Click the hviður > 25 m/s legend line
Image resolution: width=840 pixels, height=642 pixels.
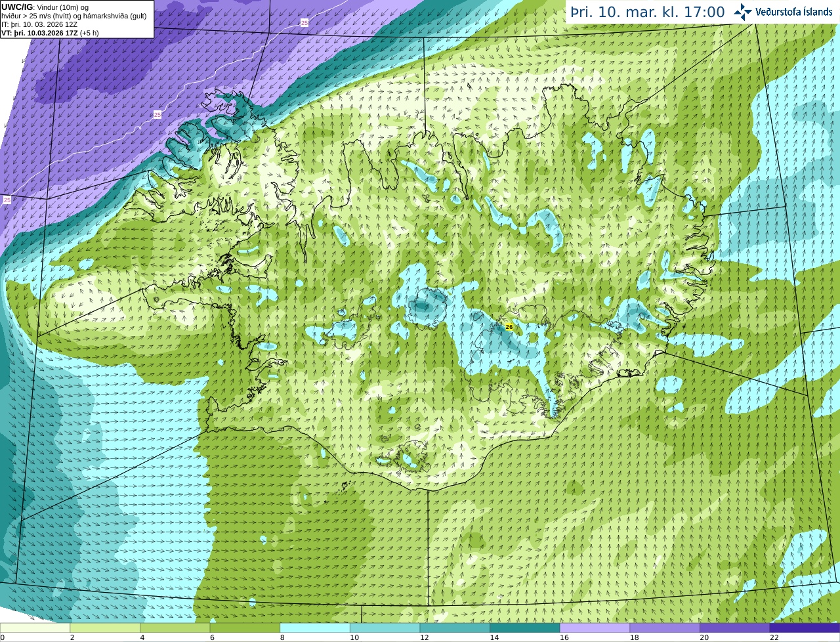[74, 16]
